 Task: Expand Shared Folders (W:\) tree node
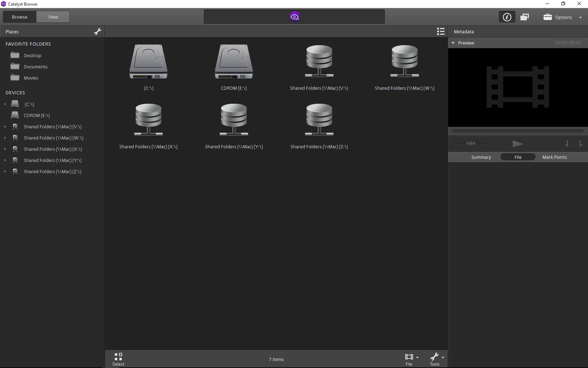tap(5, 138)
